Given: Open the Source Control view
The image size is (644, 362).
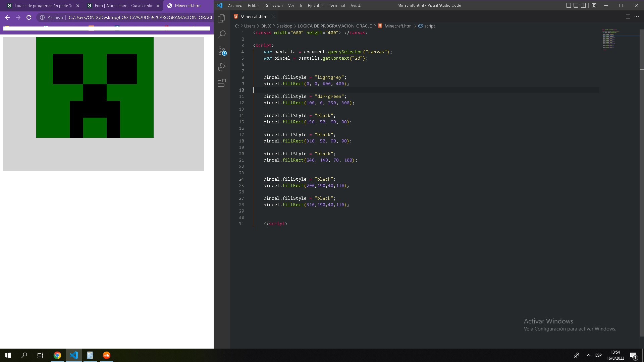Looking at the screenshot, I should (x=222, y=51).
